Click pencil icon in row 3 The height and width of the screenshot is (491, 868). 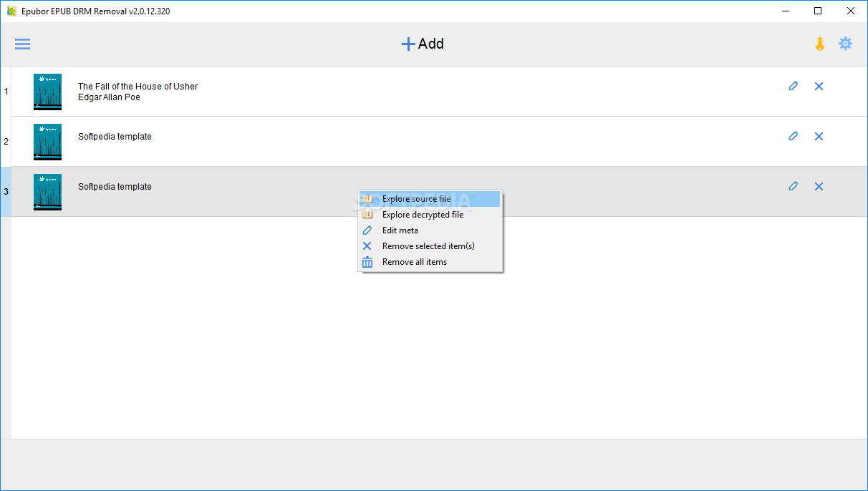pos(793,186)
